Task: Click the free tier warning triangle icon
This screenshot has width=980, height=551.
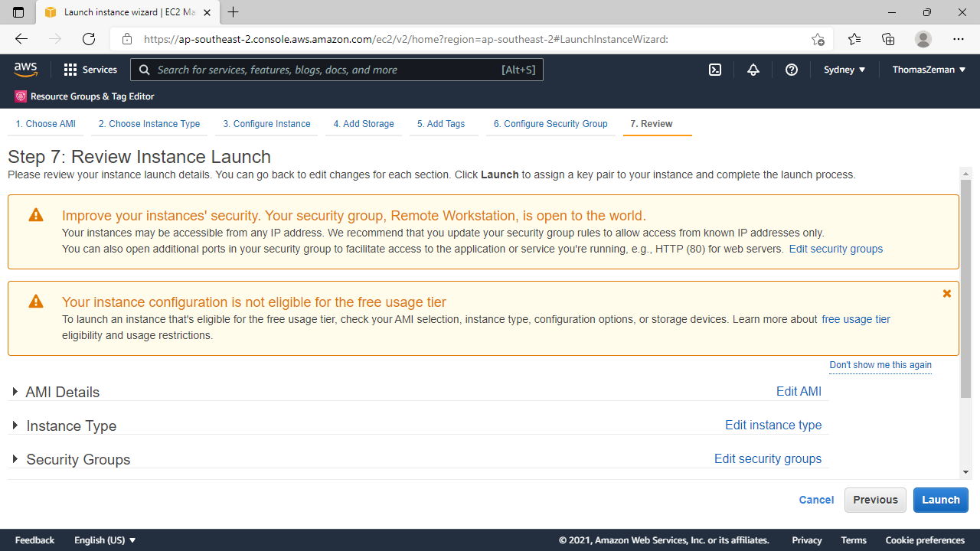Action: point(36,302)
